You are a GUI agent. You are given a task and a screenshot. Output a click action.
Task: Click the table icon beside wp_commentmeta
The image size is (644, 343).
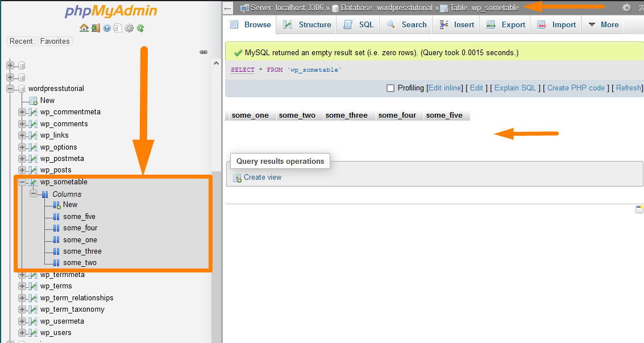click(x=34, y=112)
